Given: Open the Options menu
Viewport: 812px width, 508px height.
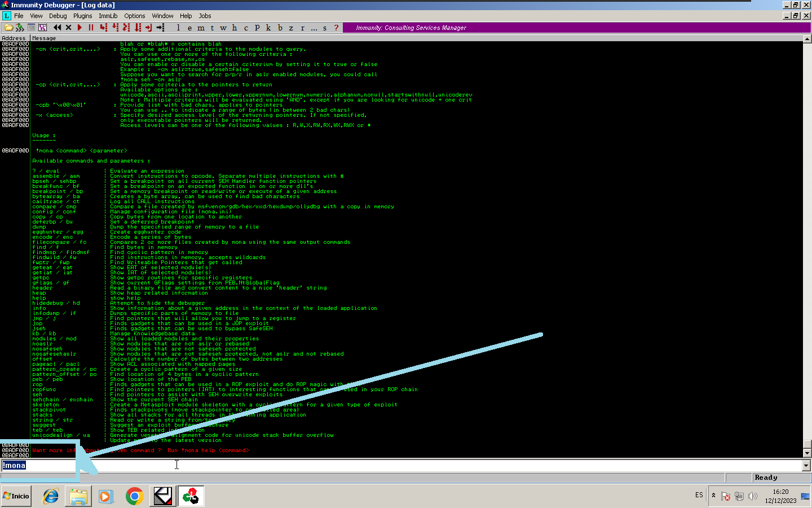Looking at the screenshot, I should (135, 16).
